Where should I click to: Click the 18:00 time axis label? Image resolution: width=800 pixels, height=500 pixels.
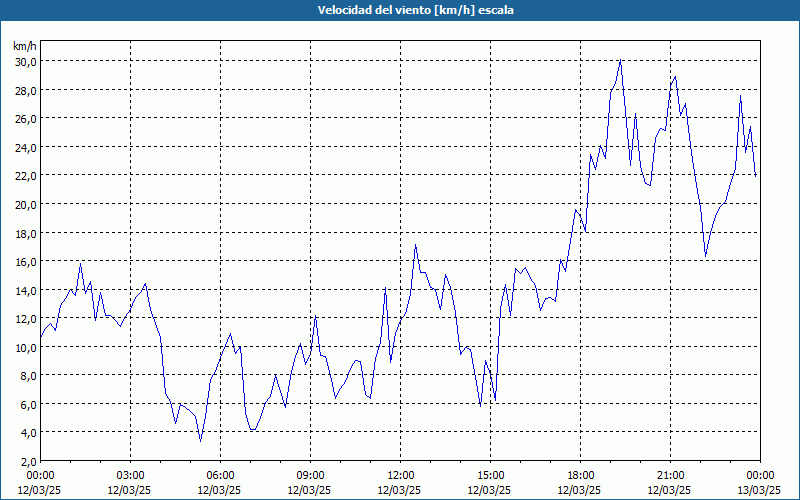[581, 476]
